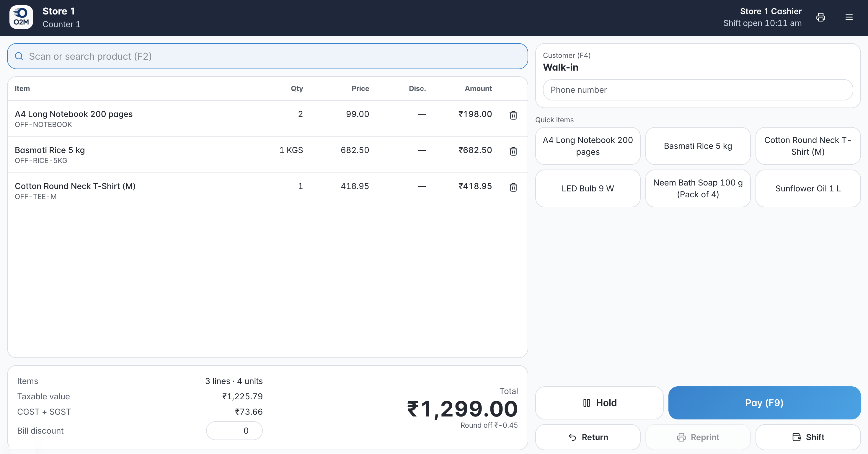This screenshot has height=454, width=868.
Task: Click price 418.95 in the T-Shirt row
Action: coord(355,186)
